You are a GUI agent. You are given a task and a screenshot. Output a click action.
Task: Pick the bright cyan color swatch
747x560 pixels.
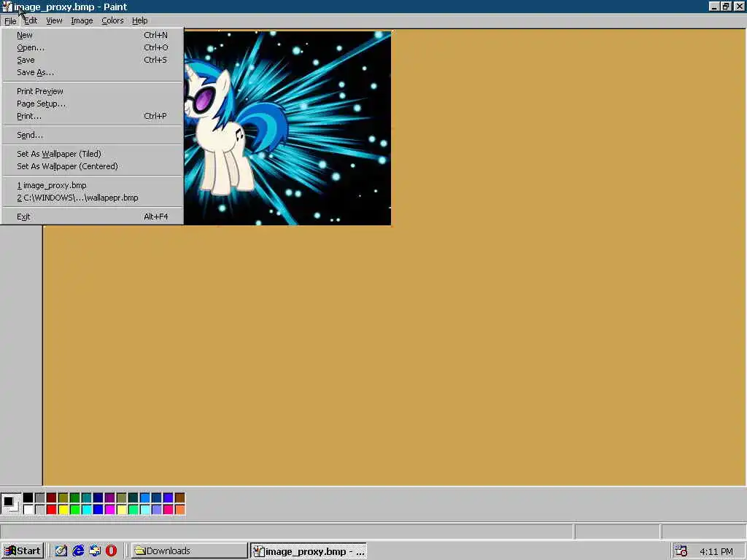(x=87, y=510)
